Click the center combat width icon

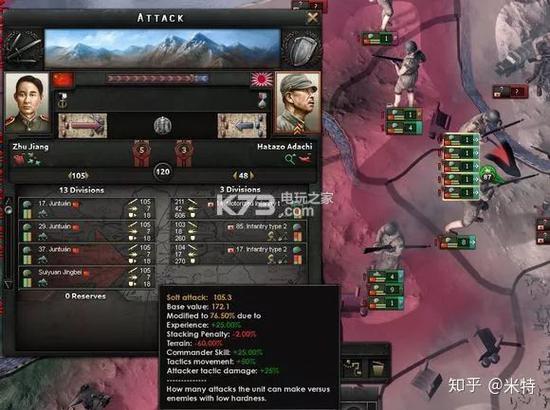point(163,126)
